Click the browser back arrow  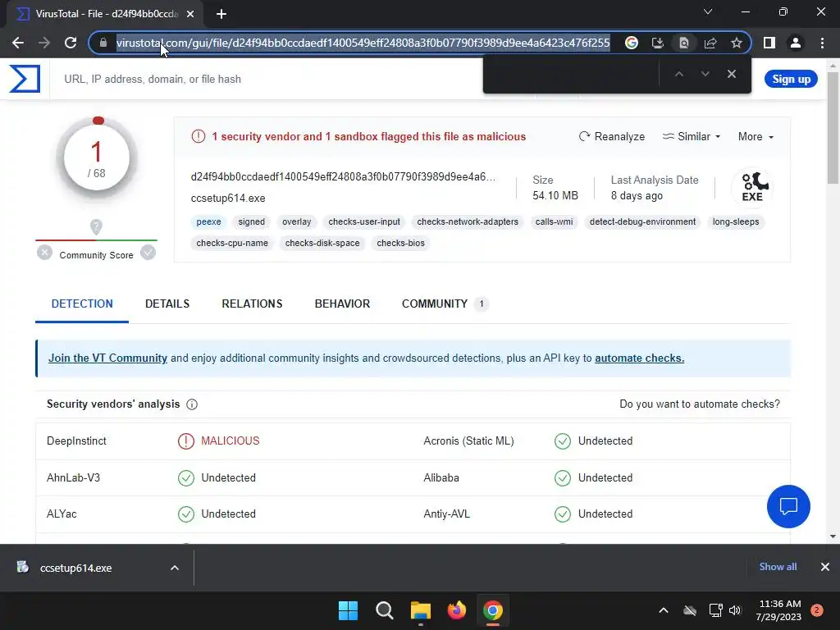coord(18,43)
